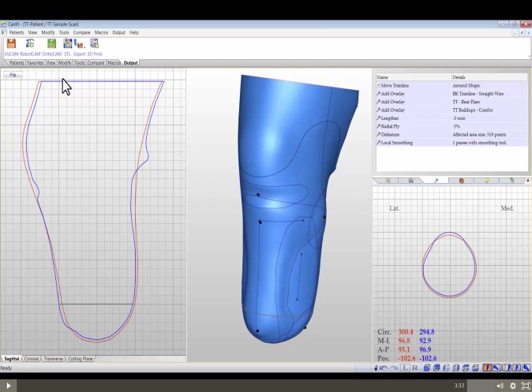Click the RobotCAM toolbar icon
The image size is (532, 392).
pos(30,45)
